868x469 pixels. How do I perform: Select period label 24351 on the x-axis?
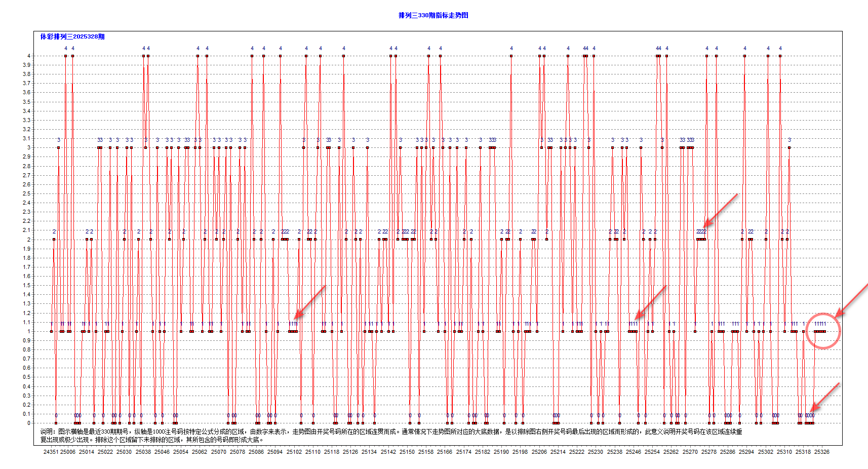[x=51, y=452]
